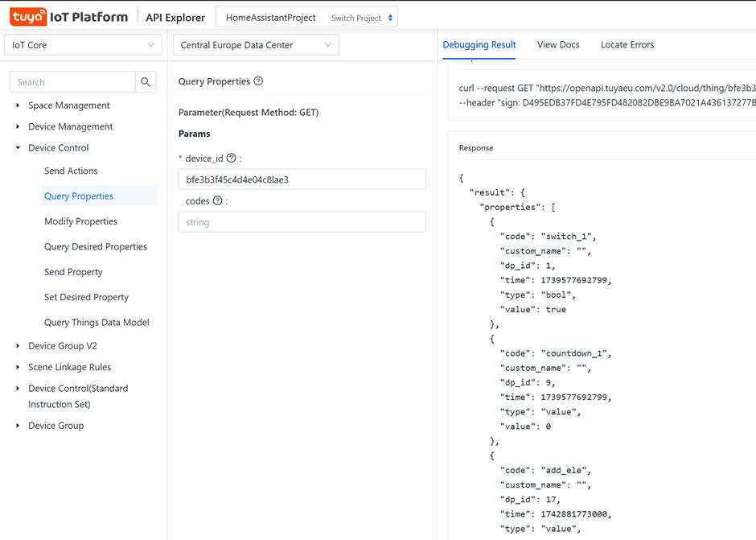Switch to the Locate Errors tab
This screenshot has height=540, width=756.
627,45
